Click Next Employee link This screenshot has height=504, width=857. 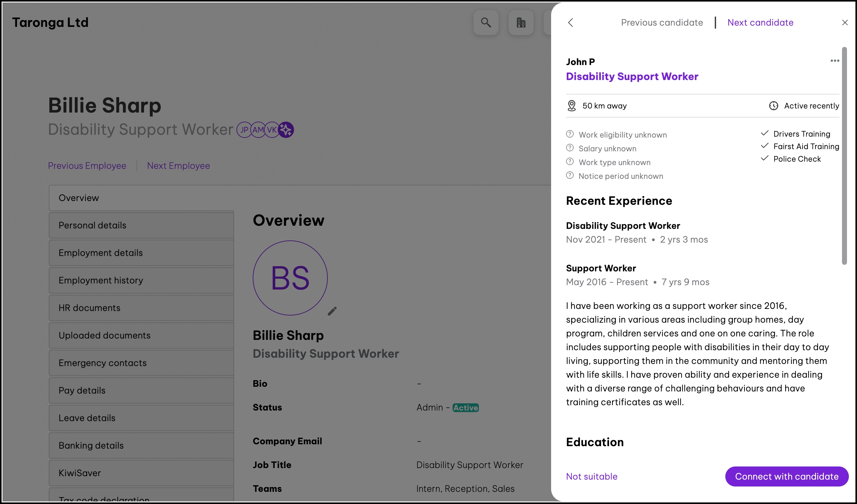coord(178,165)
